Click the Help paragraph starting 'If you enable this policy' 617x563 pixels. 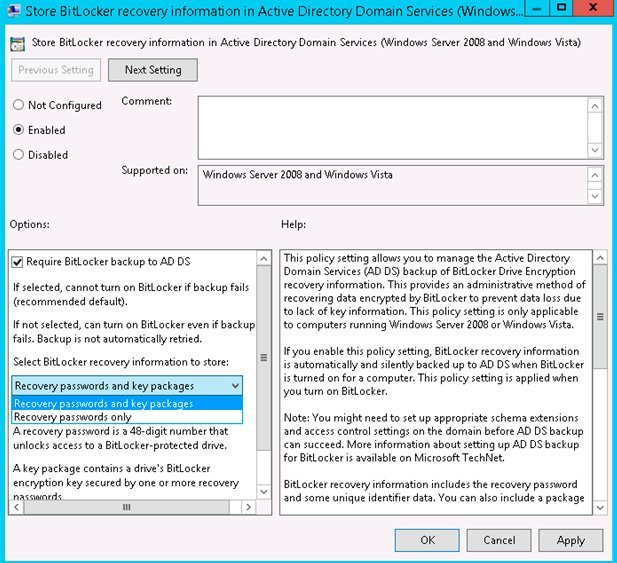point(433,371)
